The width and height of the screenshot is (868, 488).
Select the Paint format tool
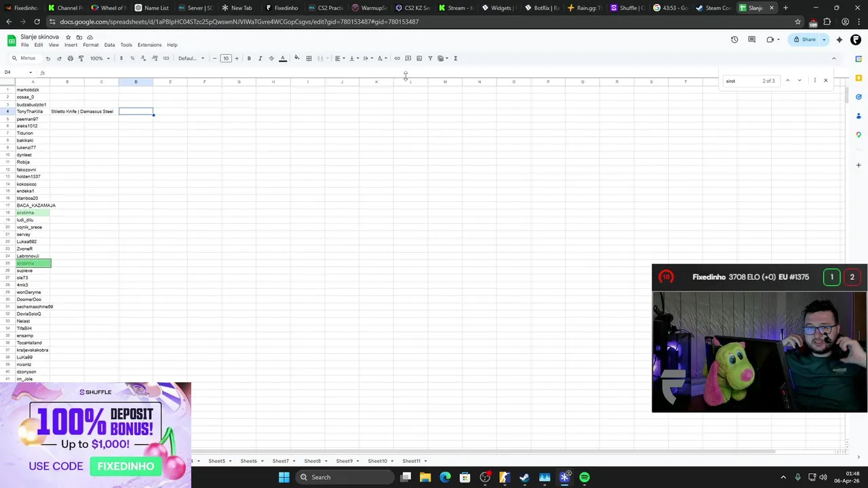tap(81, 58)
